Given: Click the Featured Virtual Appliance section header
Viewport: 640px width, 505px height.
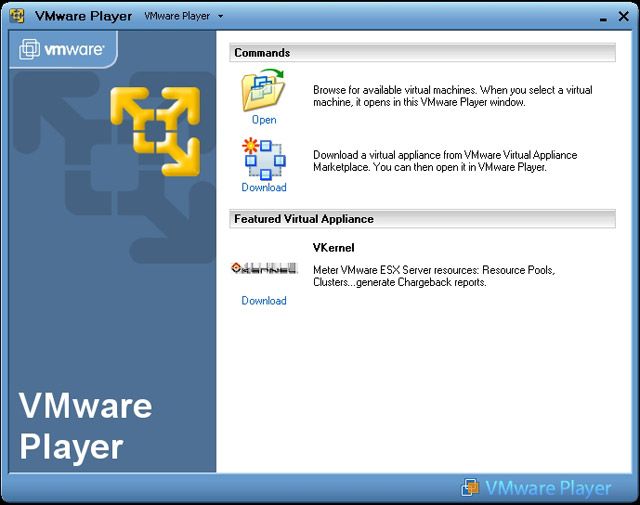Looking at the screenshot, I should point(304,218).
